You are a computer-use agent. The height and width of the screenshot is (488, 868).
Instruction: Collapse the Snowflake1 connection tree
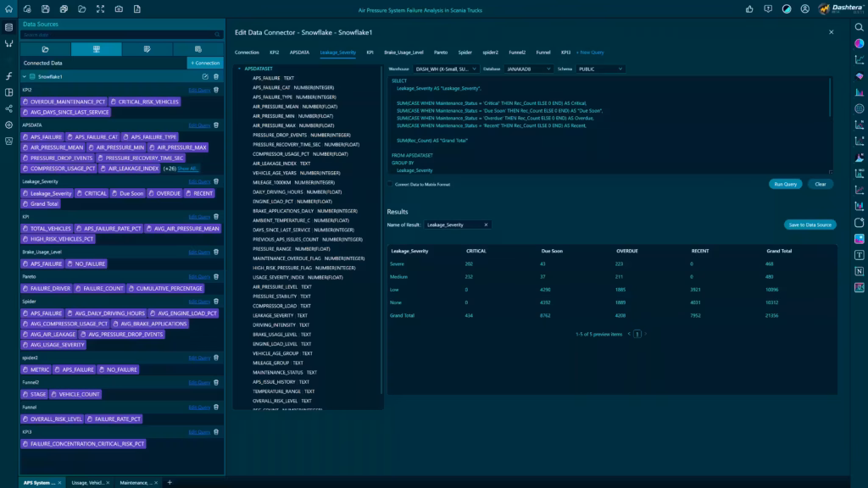25,76
